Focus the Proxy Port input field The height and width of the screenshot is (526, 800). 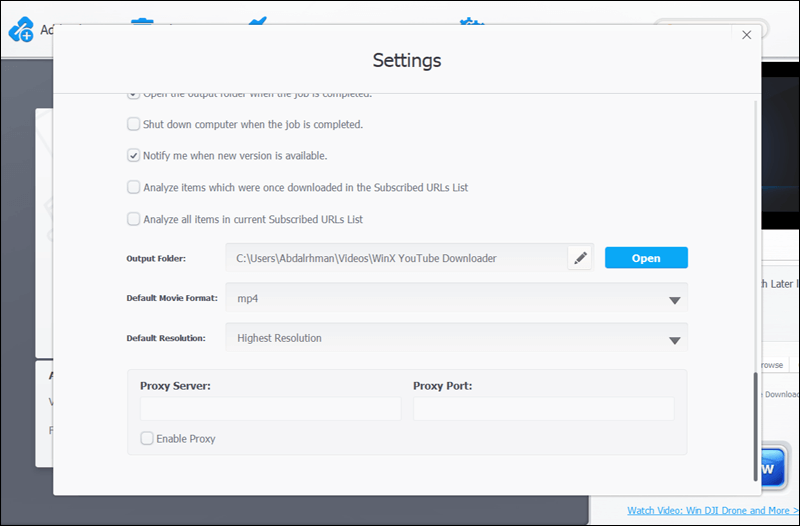543,409
